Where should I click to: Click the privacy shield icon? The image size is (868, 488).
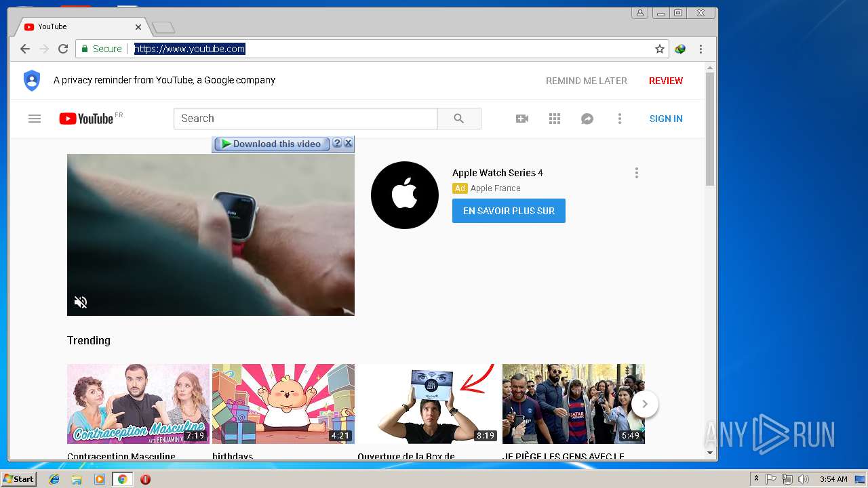[32, 80]
